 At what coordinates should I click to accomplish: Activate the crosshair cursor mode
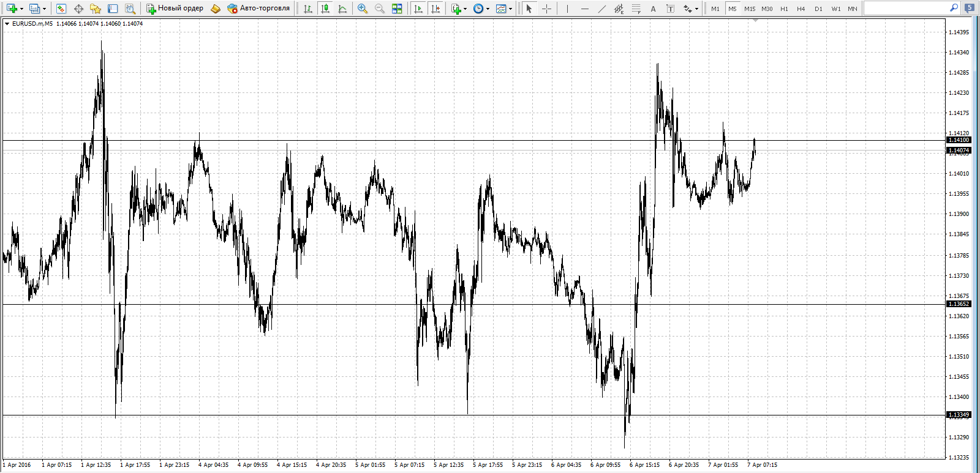click(x=546, y=9)
